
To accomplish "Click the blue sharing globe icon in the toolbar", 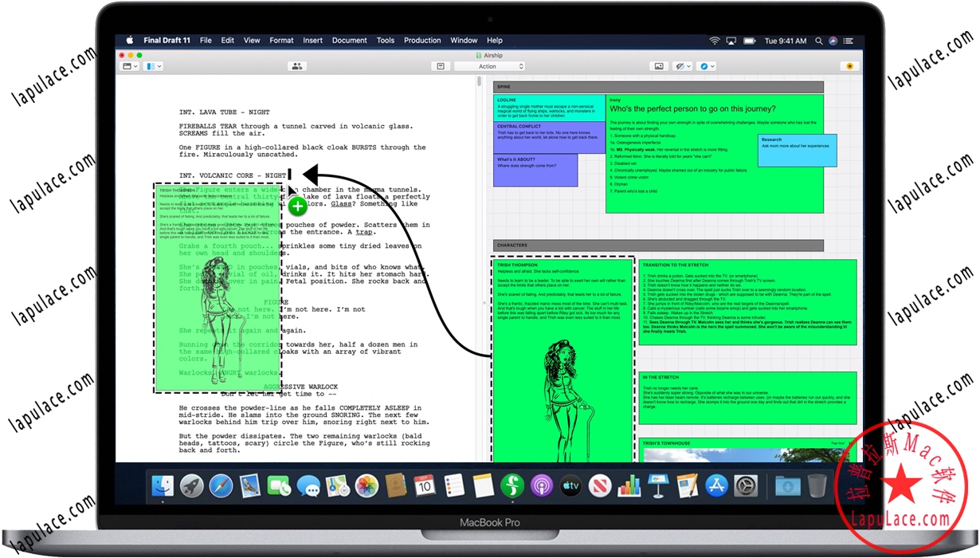I will (x=703, y=65).
